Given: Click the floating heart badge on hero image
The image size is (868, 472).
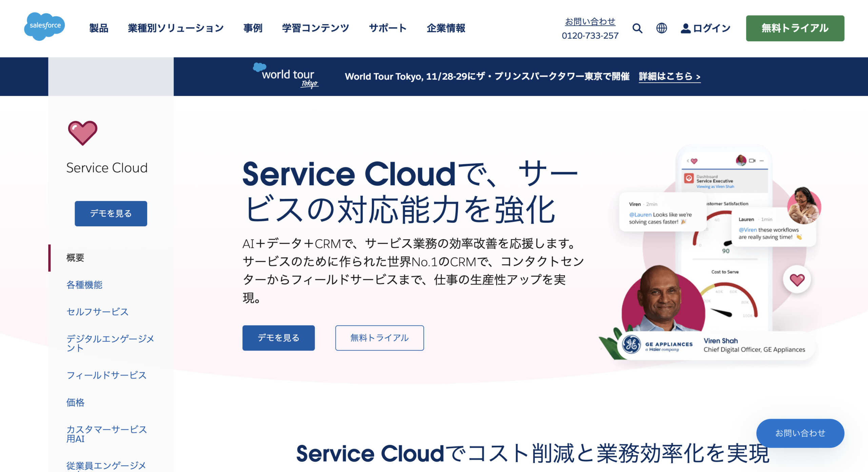Looking at the screenshot, I should pyautogui.click(x=797, y=280).
